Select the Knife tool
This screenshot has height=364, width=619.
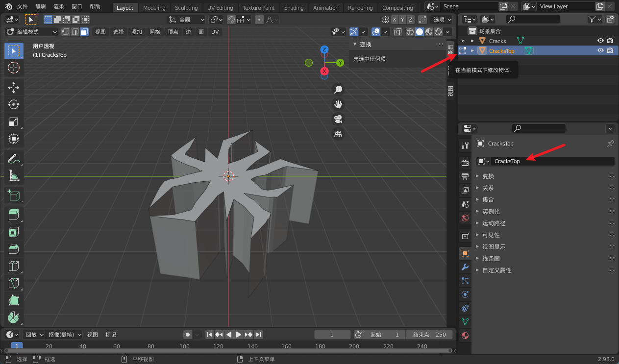14,283
